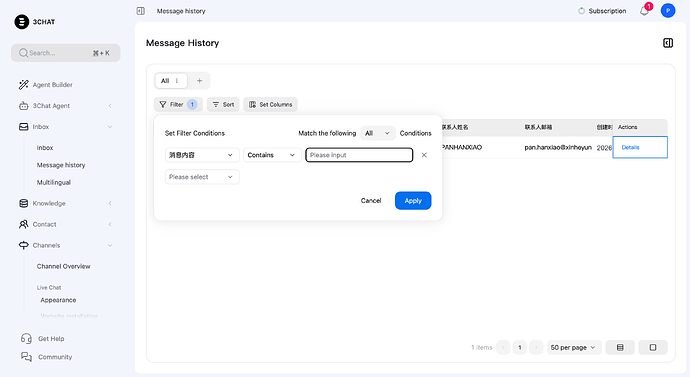
Task: Open the side panel icon beside Message History
Action: click(x=668, y=43)
